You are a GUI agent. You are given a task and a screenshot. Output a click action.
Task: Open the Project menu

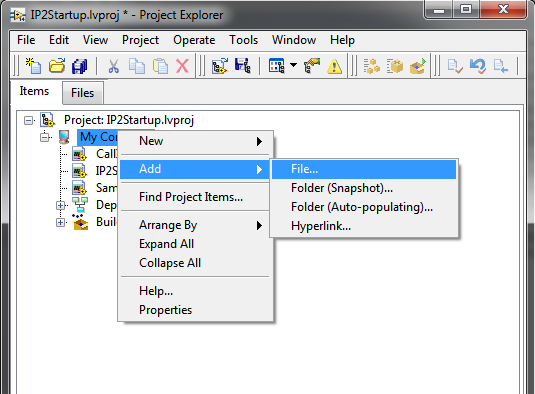(x=140, y=40)
